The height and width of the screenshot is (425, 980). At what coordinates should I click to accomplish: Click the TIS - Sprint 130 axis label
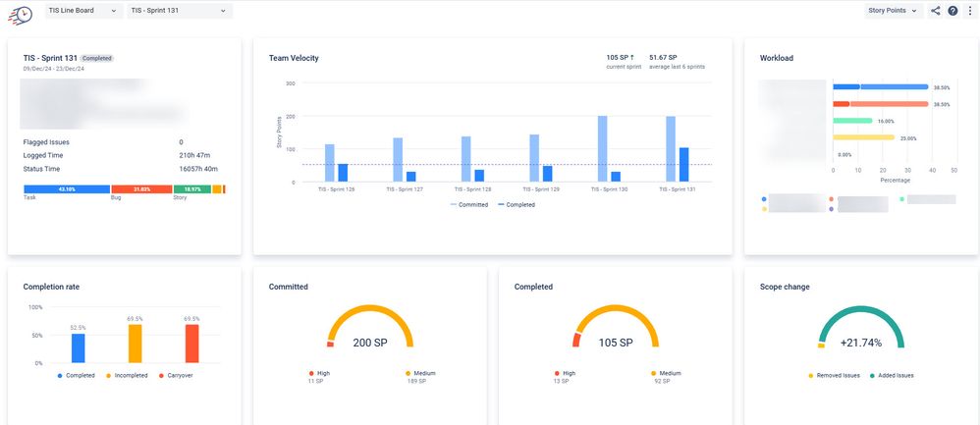tap(610, 188)
